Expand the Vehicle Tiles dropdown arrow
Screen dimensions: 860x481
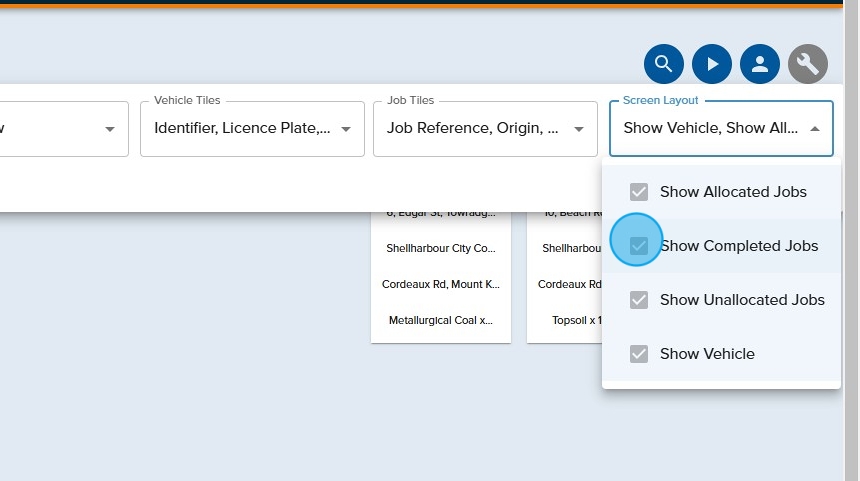click(x=346, y=129)
